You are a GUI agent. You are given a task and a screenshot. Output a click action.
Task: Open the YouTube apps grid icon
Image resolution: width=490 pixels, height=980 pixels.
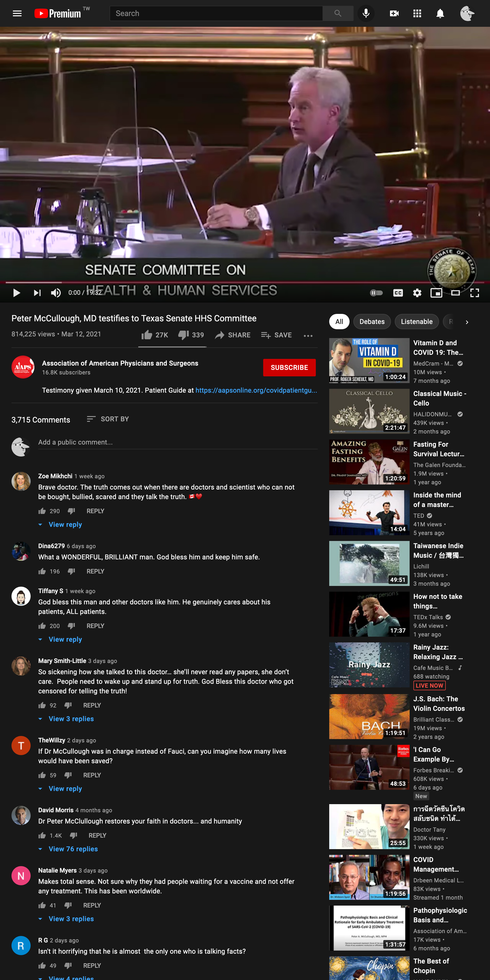click(x=417, y=13)
